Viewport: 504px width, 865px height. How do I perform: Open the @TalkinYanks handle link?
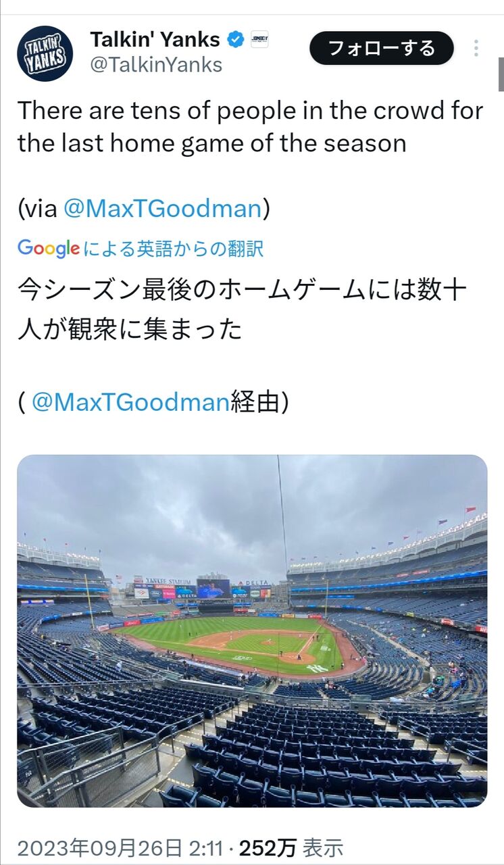[156, 66]
